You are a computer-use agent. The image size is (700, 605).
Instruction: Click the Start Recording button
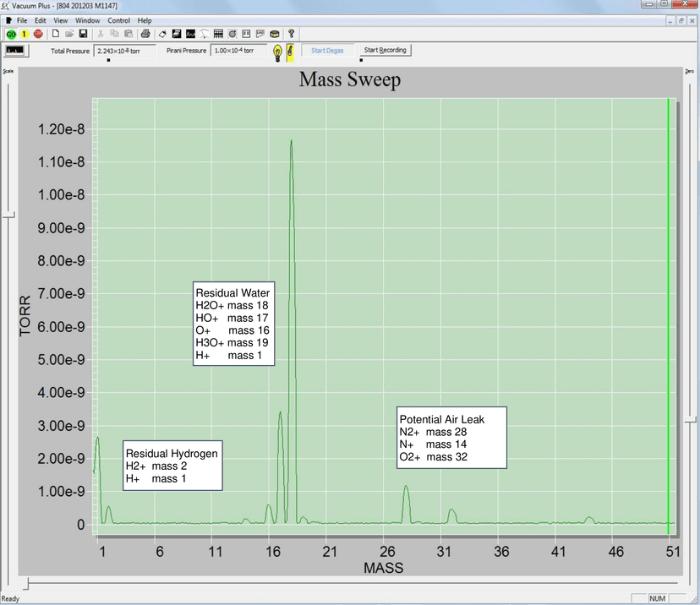click(x=384, y=50)
